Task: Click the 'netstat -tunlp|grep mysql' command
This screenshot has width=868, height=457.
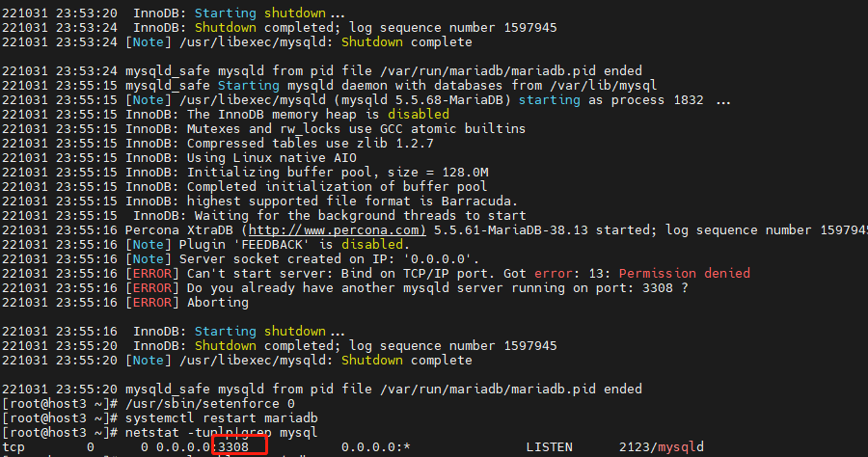Action: [x=222, y=433]
